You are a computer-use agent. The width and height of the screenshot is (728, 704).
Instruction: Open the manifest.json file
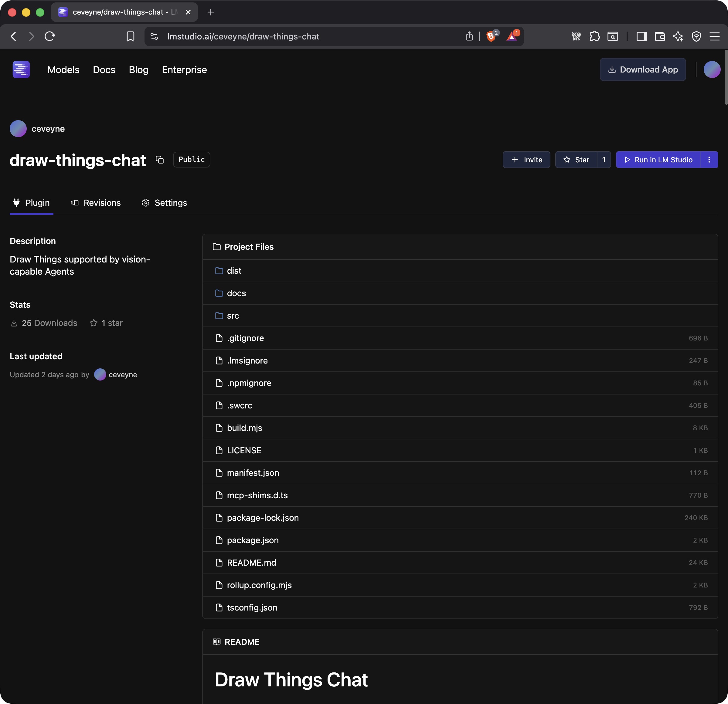click(x=253, y=473)
